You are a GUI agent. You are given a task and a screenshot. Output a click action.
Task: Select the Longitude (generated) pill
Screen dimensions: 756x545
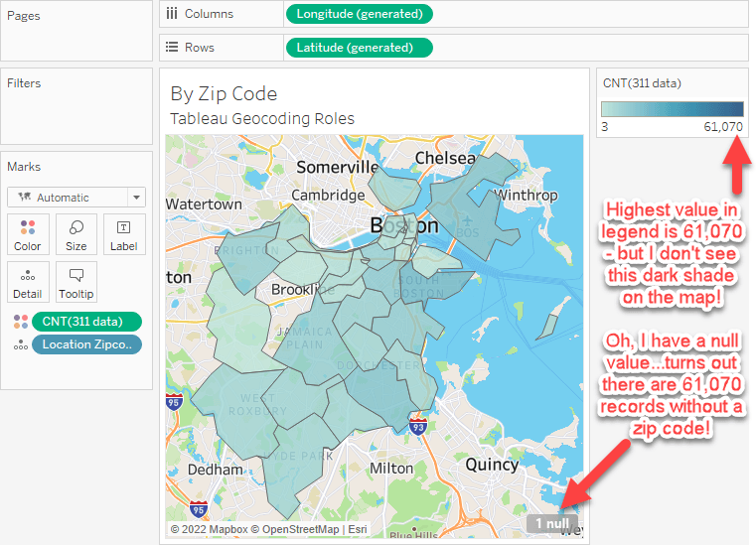[360, 14]
